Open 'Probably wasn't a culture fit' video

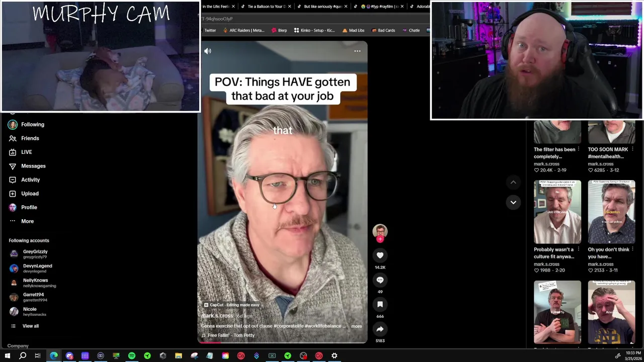(x=557, y=212)
